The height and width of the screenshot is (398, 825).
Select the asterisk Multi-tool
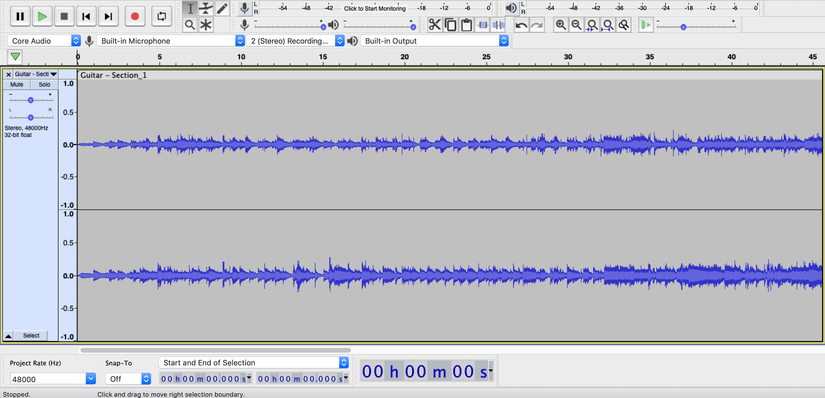coord(206,25)
